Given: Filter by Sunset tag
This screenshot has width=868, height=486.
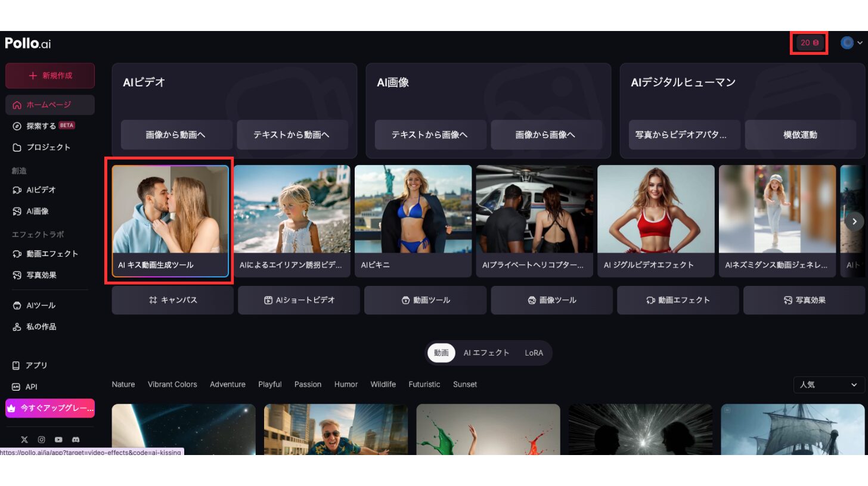Looking at the screenshot, I should point(465,384).
